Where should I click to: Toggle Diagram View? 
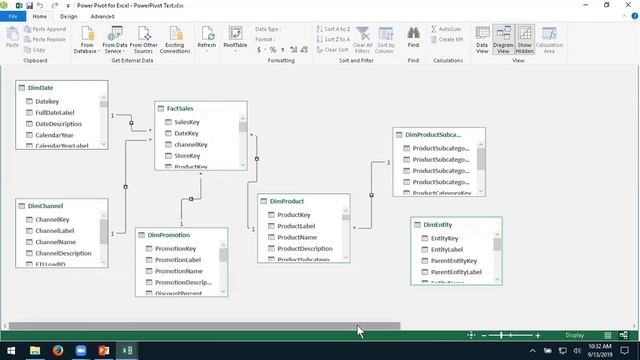[x=503, y=40]
